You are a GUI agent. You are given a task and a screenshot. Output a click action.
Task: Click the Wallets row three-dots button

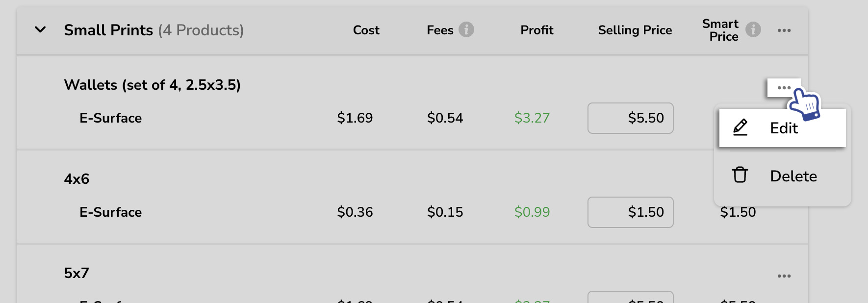tap(784, 88)
